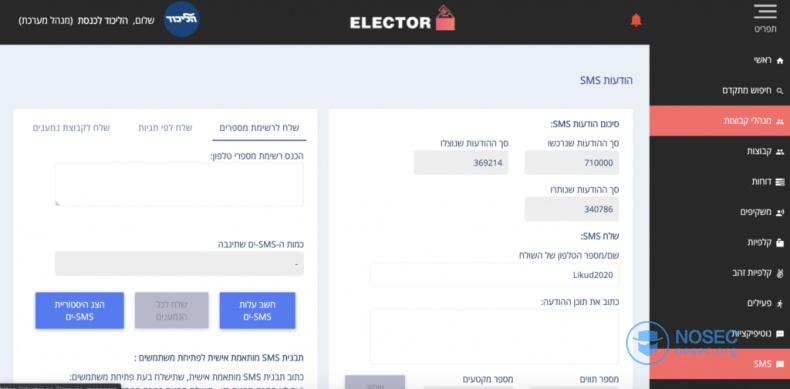Click the phone numbers list text area
790x389 pixels.
click(179, 184)
